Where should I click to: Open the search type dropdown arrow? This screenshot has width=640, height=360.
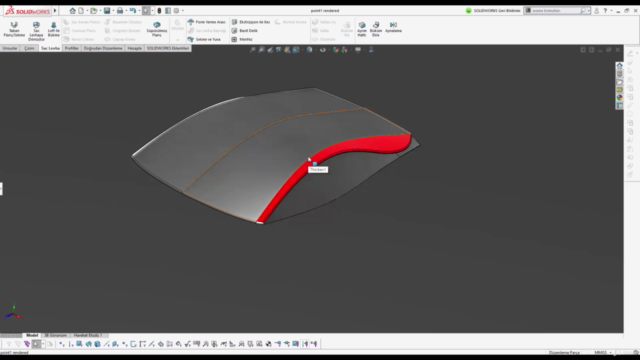coord(589,11)
